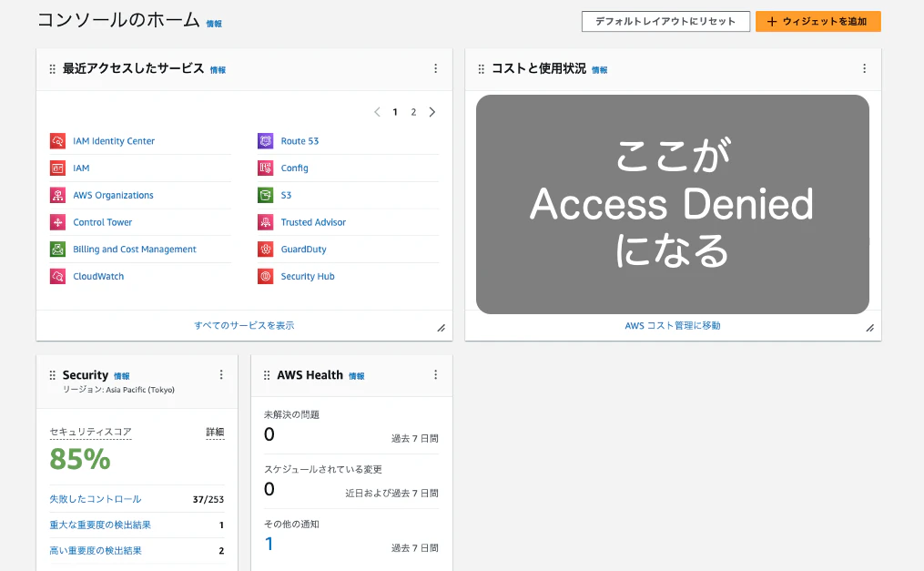The height and width of the screenshot is (571, 924).
Task: Open the Control Tower link
Action: pyautogui.click(x=103, y=222)
